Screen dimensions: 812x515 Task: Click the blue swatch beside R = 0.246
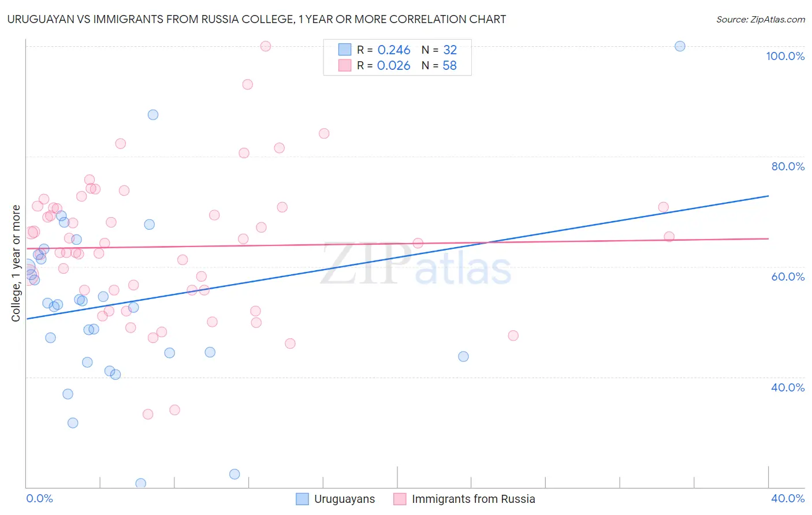coord(345,50)
